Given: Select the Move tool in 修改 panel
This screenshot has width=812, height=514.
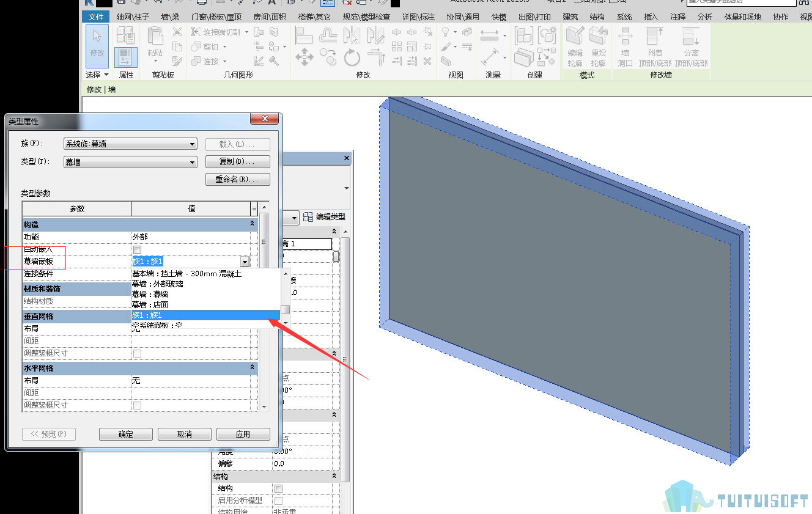Looking at the screenshot, I should coord(304,58).
